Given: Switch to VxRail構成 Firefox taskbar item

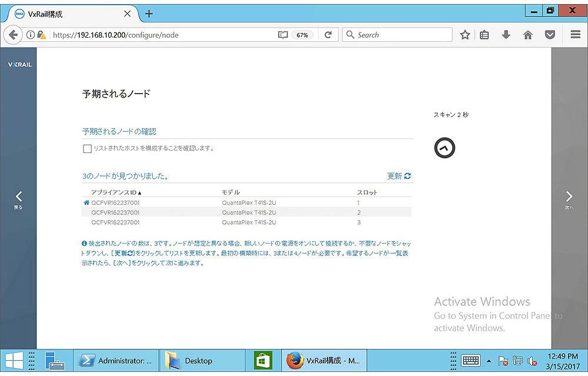Looking at the screenshot, I should point(324,361).
